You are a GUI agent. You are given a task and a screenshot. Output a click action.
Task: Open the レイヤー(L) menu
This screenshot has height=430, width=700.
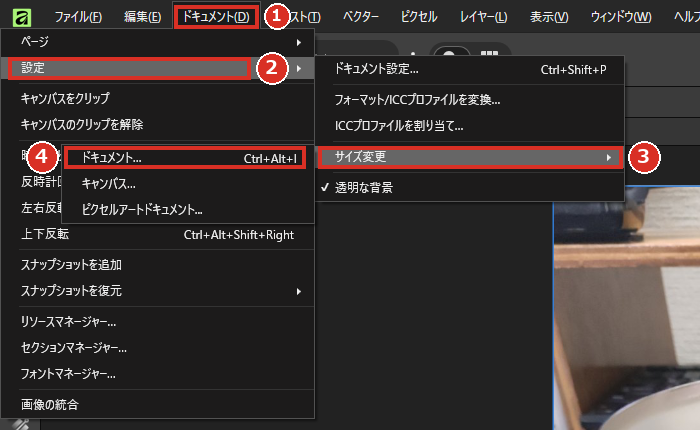483,17
